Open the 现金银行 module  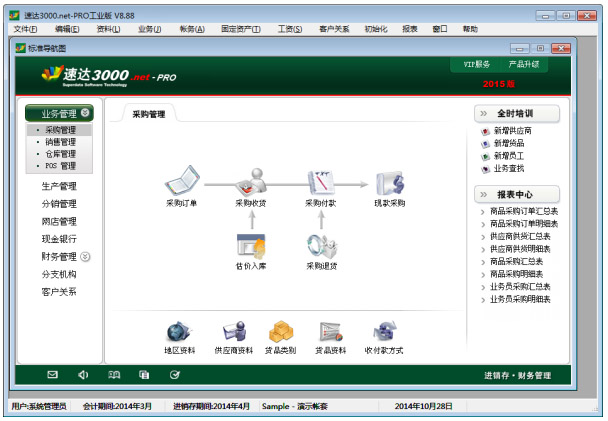coord(59,239)
